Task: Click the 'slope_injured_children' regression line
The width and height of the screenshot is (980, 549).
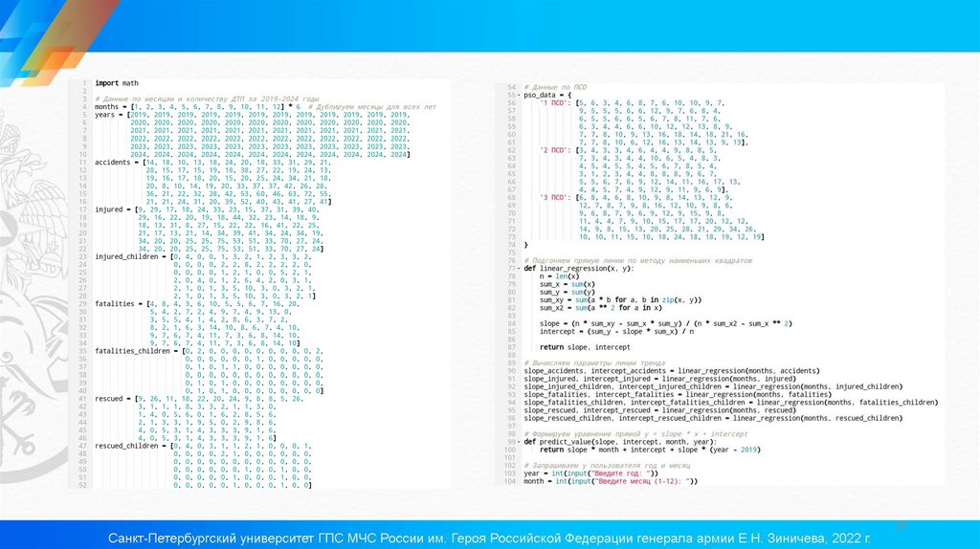Action: click(x=713, y=386)
